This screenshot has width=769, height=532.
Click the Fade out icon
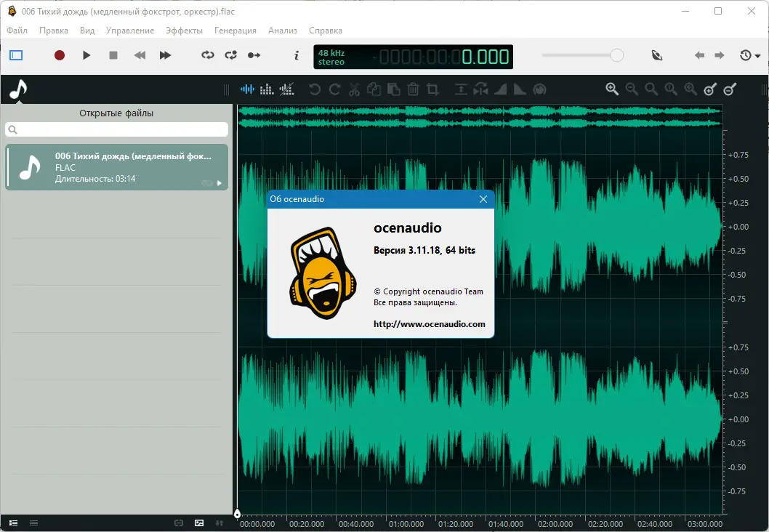pyautogui.click(x=520, y=89)
